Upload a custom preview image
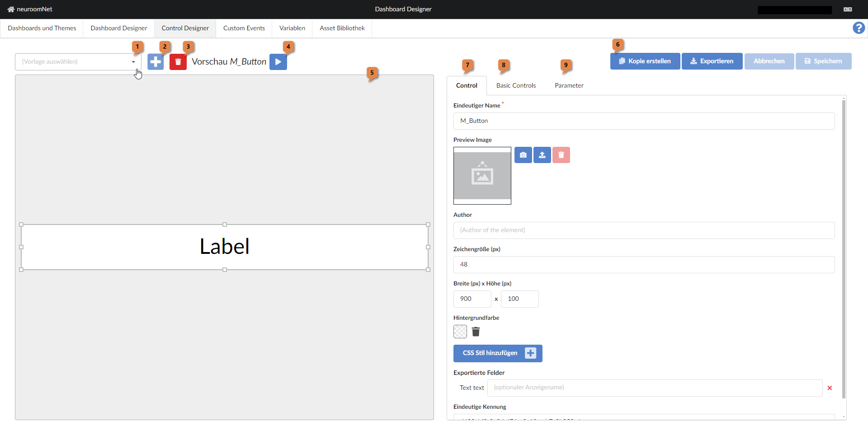 542,155
